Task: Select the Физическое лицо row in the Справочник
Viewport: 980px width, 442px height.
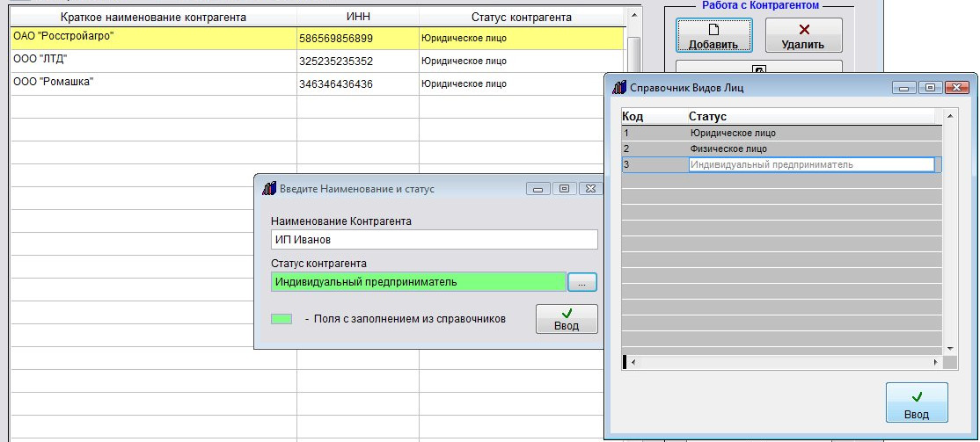Action: (781, 149)
